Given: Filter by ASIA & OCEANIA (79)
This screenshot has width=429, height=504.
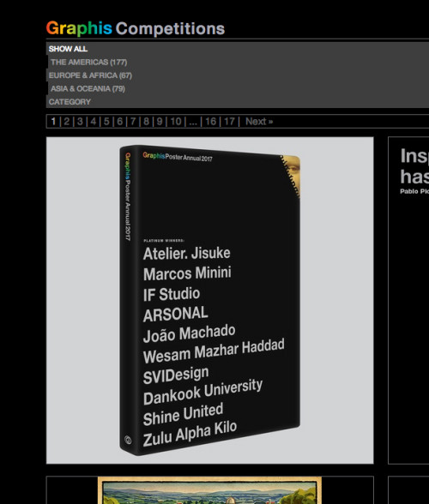Looking at the screenshot, I should 88,88.
